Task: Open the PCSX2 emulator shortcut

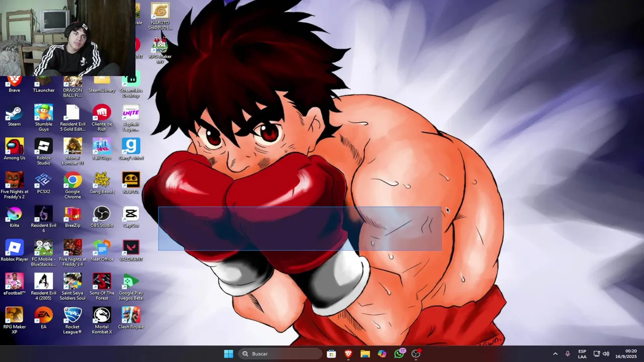Action: (x=44, y=183)
